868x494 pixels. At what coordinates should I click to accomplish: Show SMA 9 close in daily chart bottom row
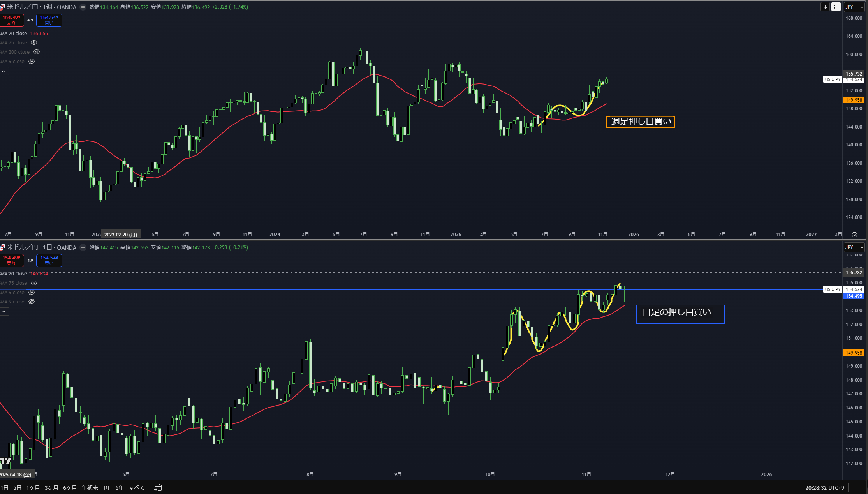[x=32, y=302]
